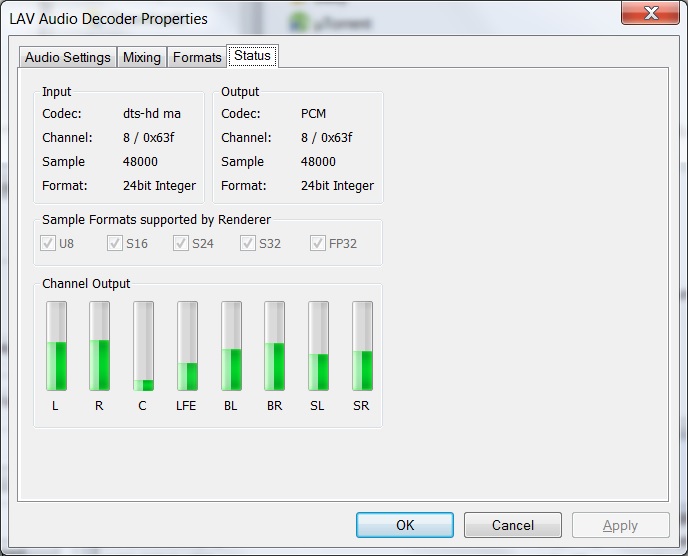Click the BL label under the meters
The image size is (688, 558).
point(230,406)
